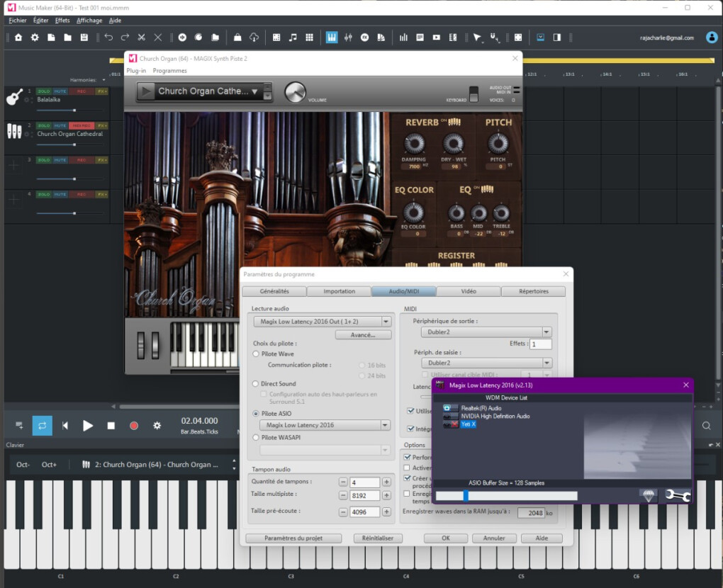Open the Clavier track selector for Church Organ
Screen dimensions: 723x588
click(157, 465)
